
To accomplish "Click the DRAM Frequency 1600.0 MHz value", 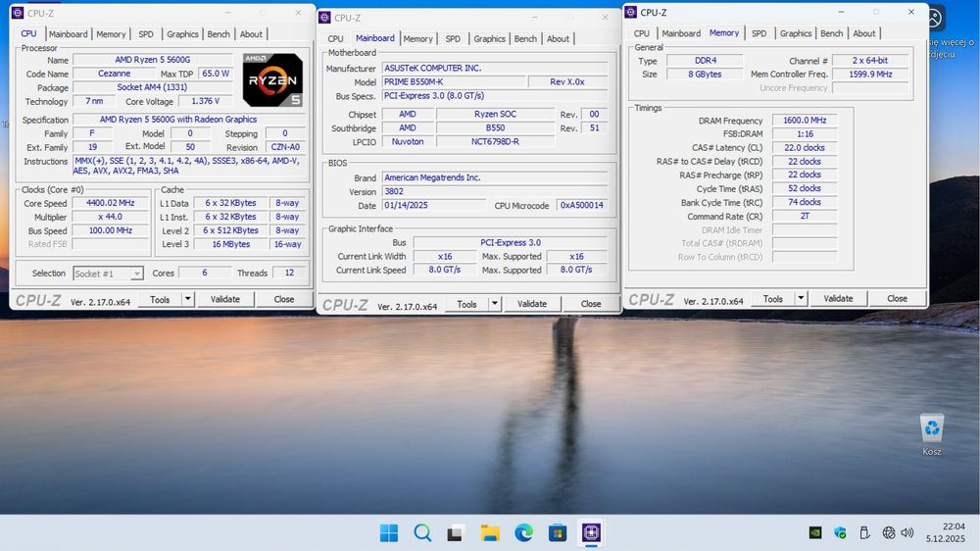I will (x=805, y=120).
